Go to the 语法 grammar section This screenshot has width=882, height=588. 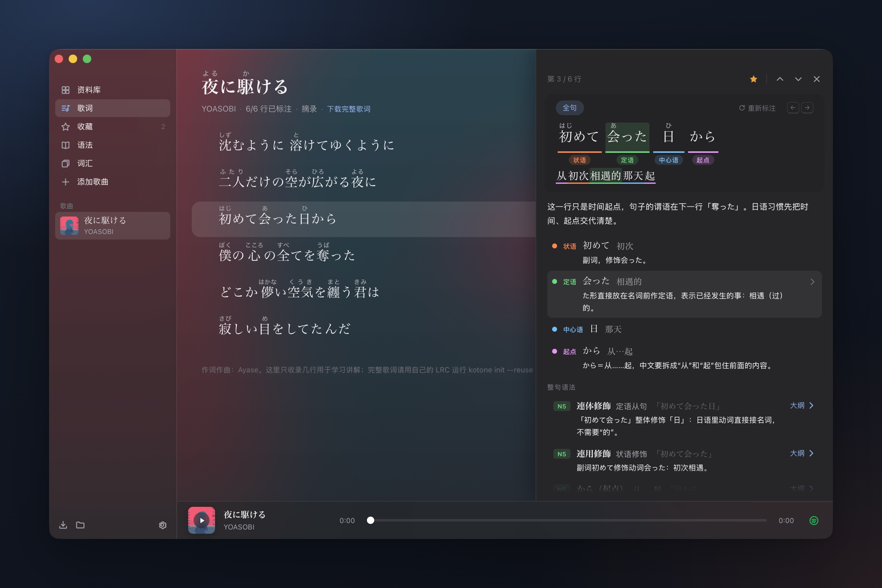[x=113, y=145]
